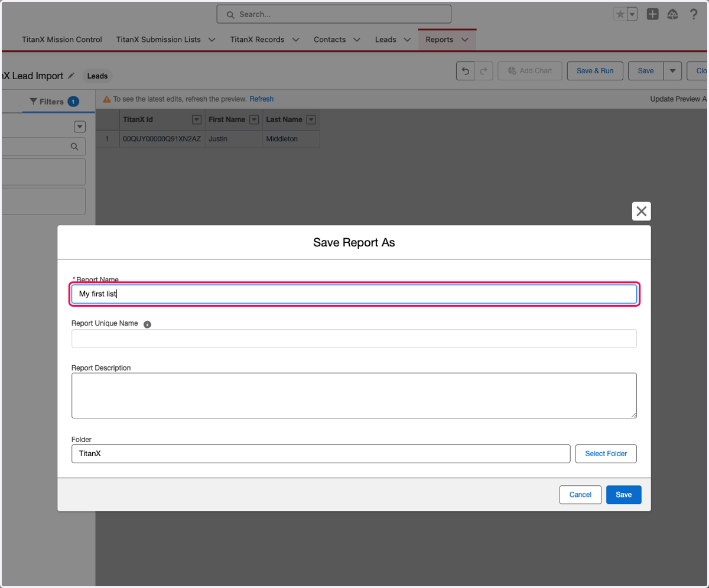Click the Select Folder button
Image resolution: width=709 pixels, height=588 pixels.
[x=606, y=454]
